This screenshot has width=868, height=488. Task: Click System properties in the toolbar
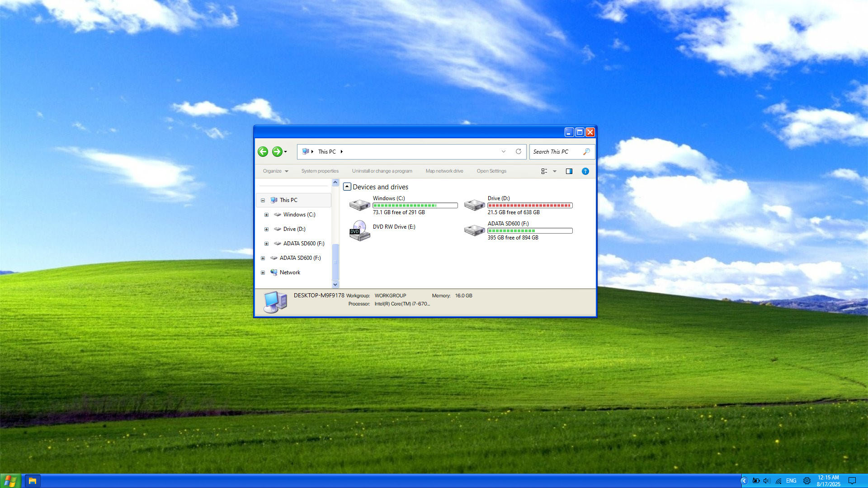pyautogui.click(x=320, y=171)
